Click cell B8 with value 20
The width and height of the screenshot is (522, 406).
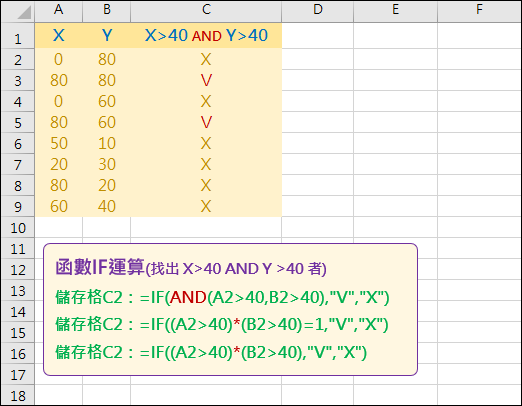pos(107,185)
